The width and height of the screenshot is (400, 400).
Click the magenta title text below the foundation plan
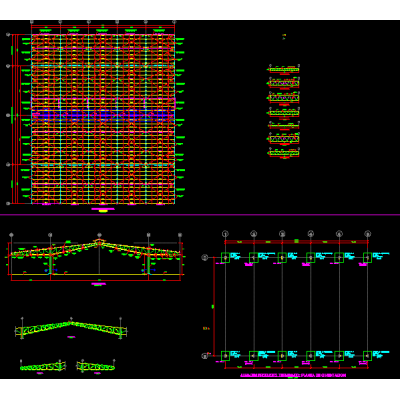pyautogui.click(x=293, y=375)
